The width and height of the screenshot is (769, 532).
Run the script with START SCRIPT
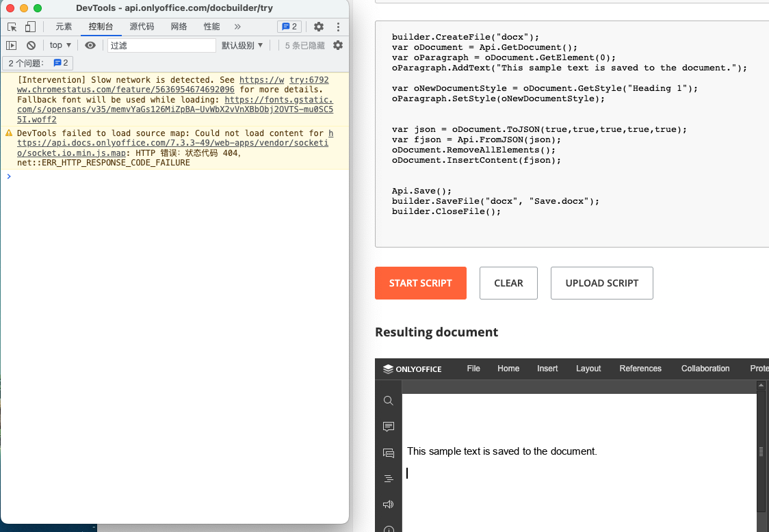[420, 283]
